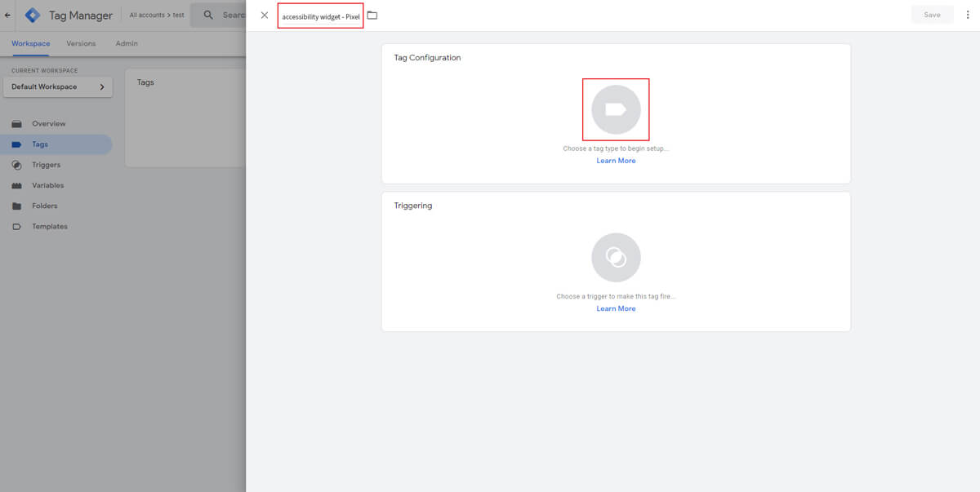Select Tags in the sidebar

56,144
